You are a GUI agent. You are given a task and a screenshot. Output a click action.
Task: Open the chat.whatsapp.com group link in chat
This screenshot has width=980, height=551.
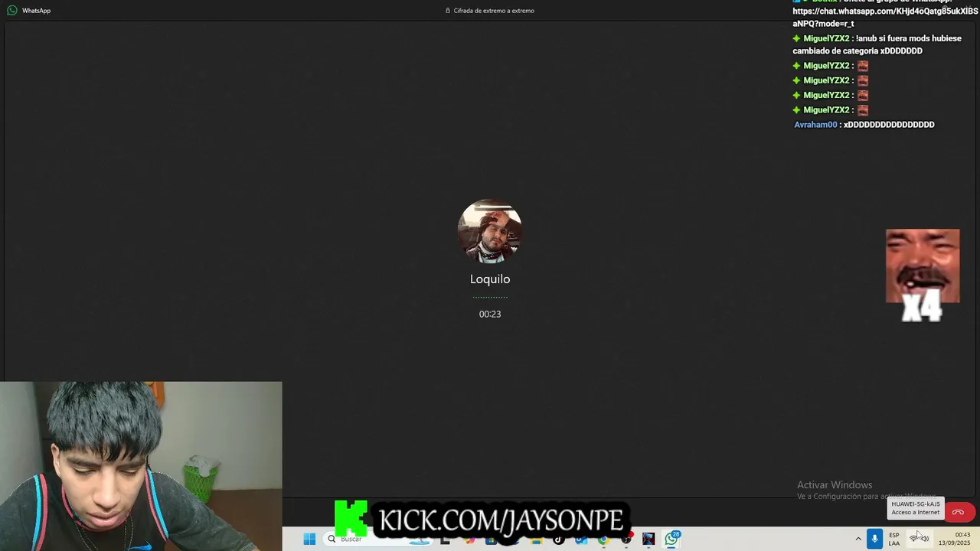(x=885, y=17)
